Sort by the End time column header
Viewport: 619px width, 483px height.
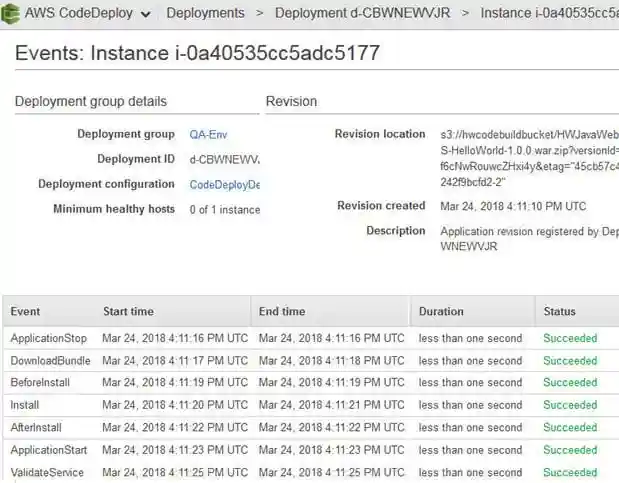[282, 312]
